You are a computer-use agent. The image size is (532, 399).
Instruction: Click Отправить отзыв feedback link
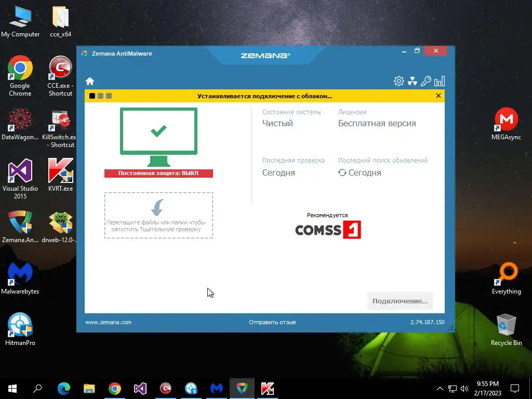point(272,322)
